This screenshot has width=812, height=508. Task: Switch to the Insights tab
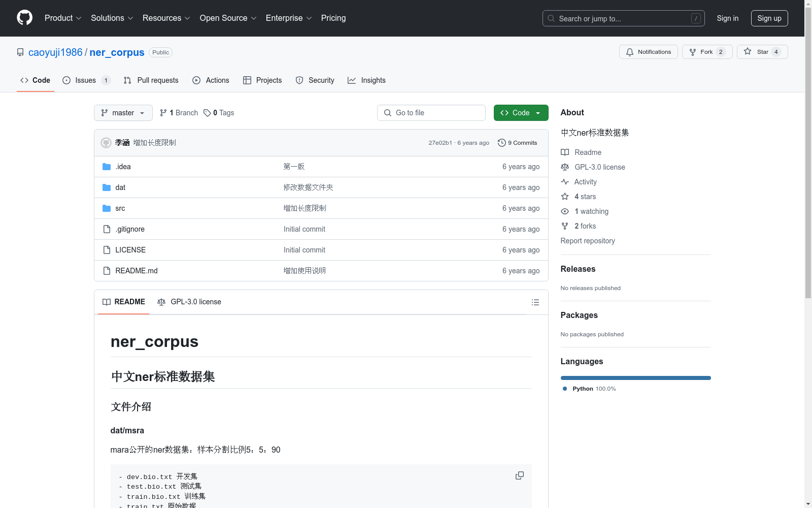coord(366,80)
